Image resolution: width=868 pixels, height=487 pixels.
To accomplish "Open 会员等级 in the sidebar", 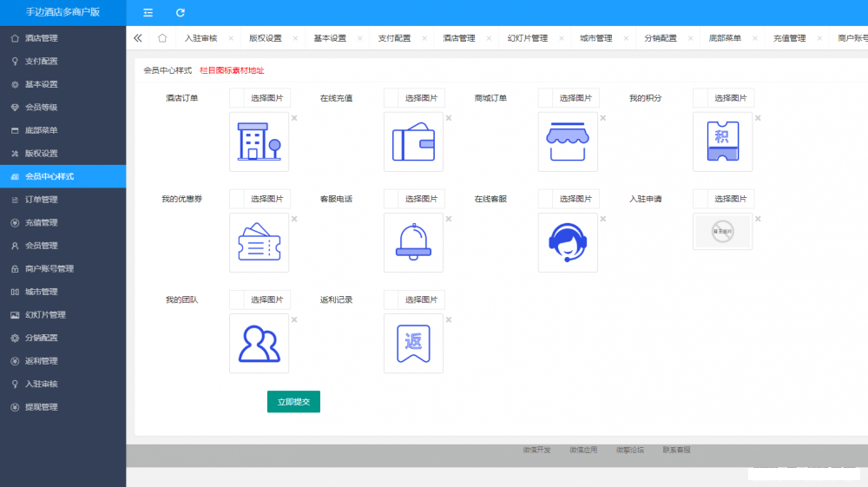I will coord(42,108).
